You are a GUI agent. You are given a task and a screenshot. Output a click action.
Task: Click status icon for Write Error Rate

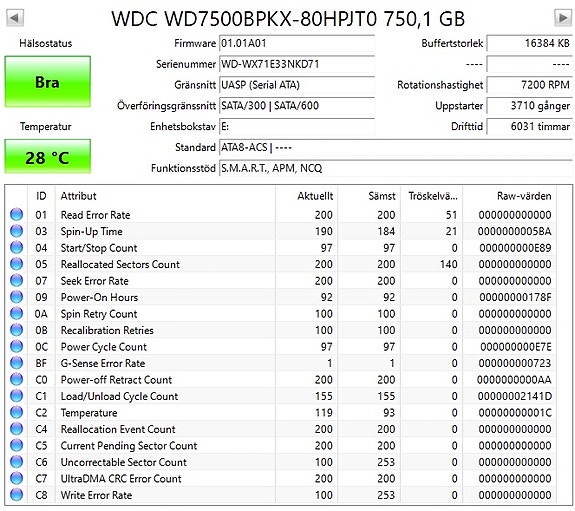pyautogui.click(x=17, y=495)
